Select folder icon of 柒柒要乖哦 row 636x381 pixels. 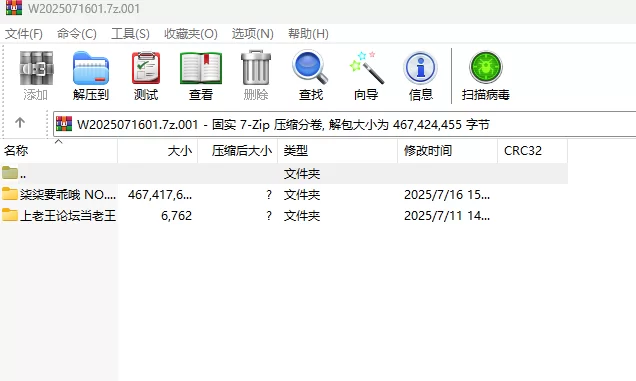point(10,194)
